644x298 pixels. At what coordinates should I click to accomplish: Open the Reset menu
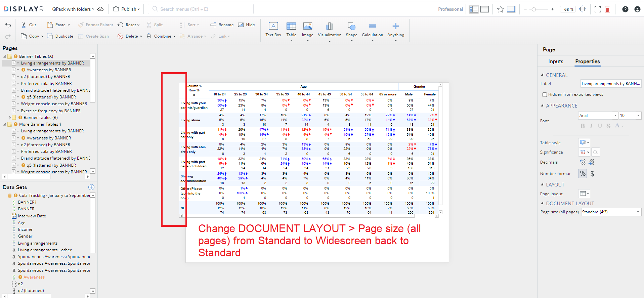coord(129,25)
